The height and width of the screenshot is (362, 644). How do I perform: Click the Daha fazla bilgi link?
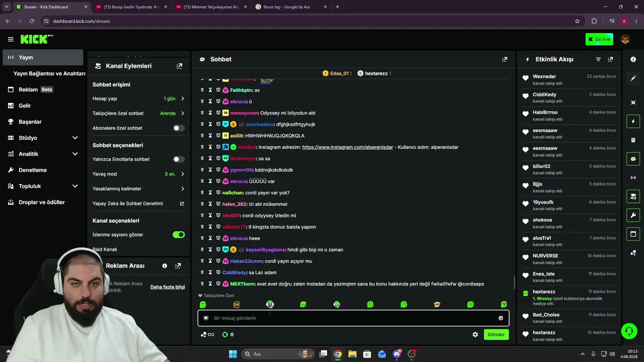coord(168,287)
